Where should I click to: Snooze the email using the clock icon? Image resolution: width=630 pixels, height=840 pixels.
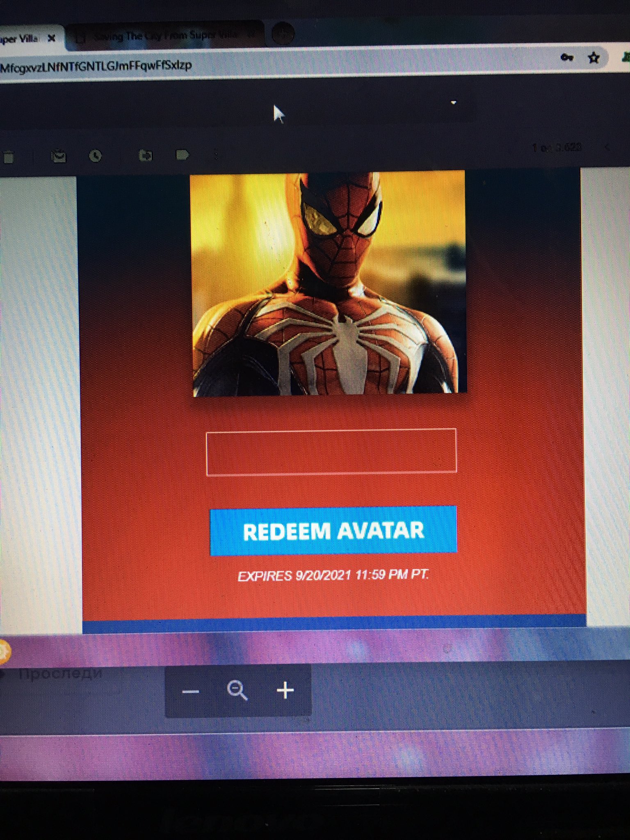(x=96, y=156)
